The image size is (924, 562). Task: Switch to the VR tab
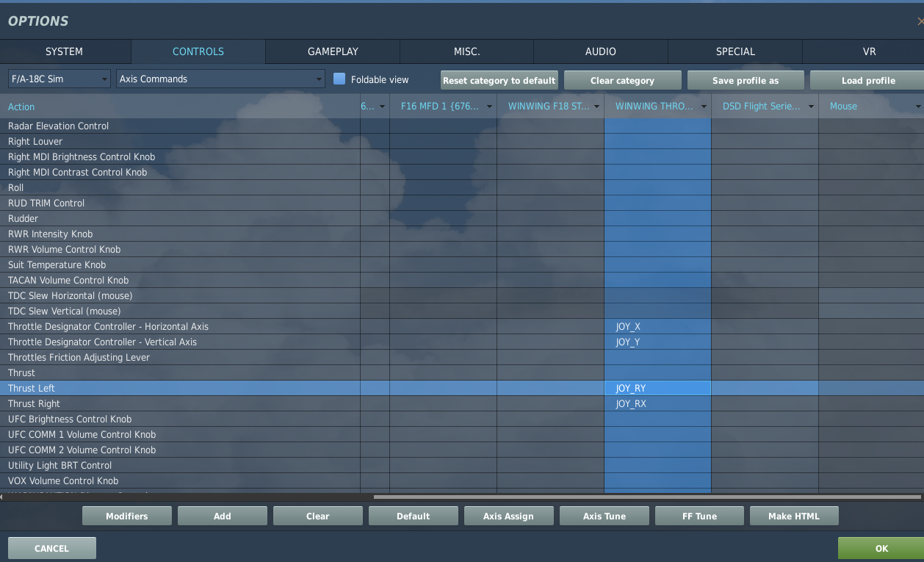coord(869,51)
